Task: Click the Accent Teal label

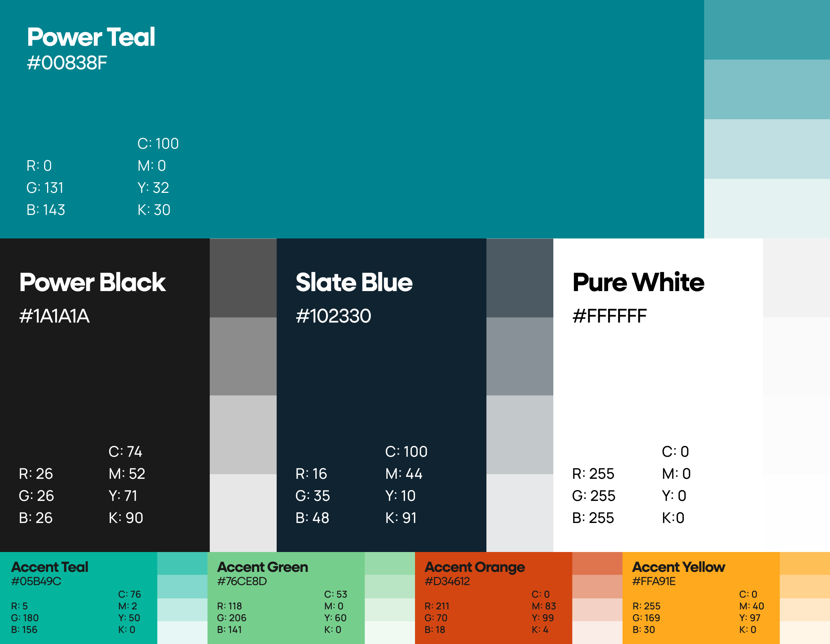Action: (50, 567)
